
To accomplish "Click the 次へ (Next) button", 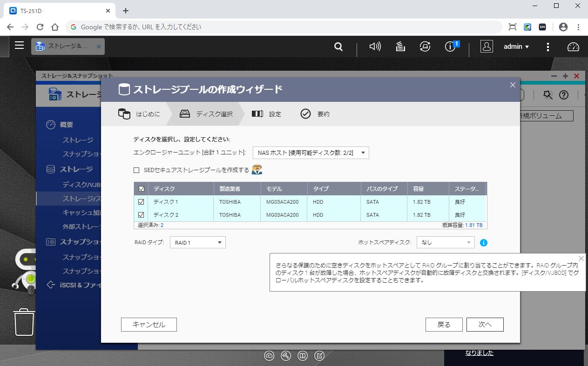I will [x=485, y=325].
